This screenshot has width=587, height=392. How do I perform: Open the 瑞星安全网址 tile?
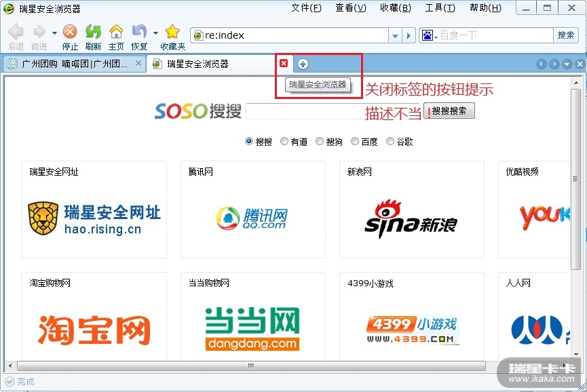pyautogui.click(x=94, y=210)
